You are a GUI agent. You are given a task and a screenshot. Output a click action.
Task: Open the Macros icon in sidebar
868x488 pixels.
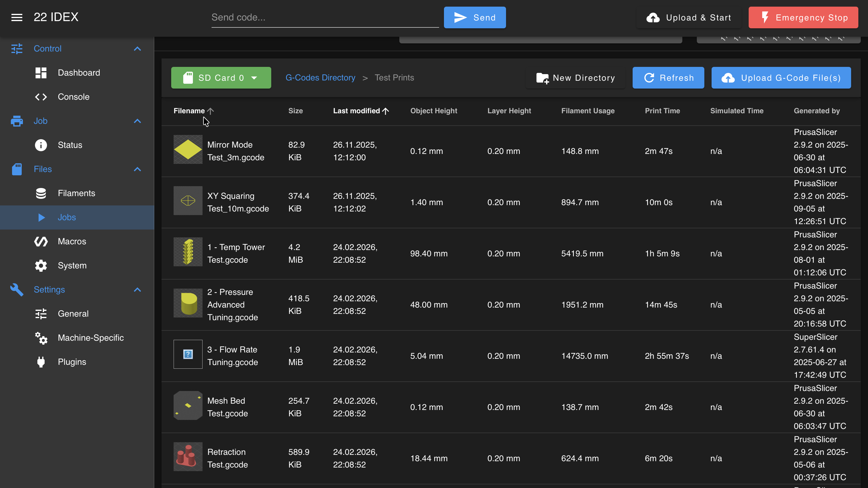41,242
